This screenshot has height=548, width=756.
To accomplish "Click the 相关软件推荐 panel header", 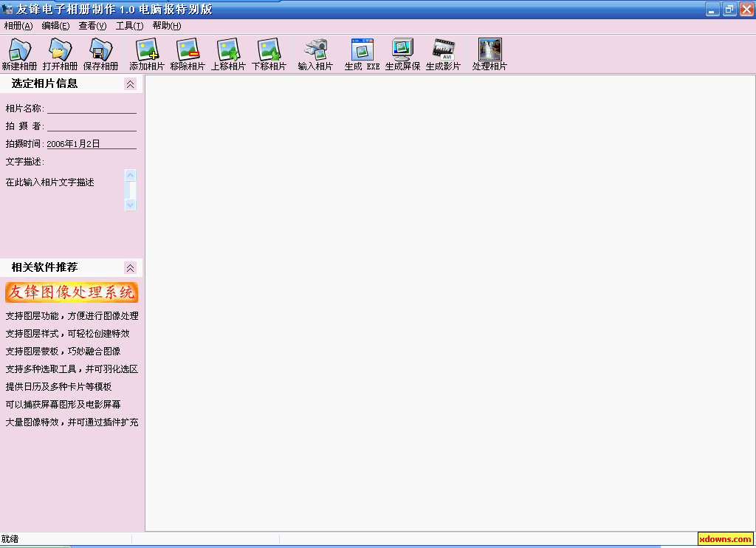I will [x=72, y=268].
